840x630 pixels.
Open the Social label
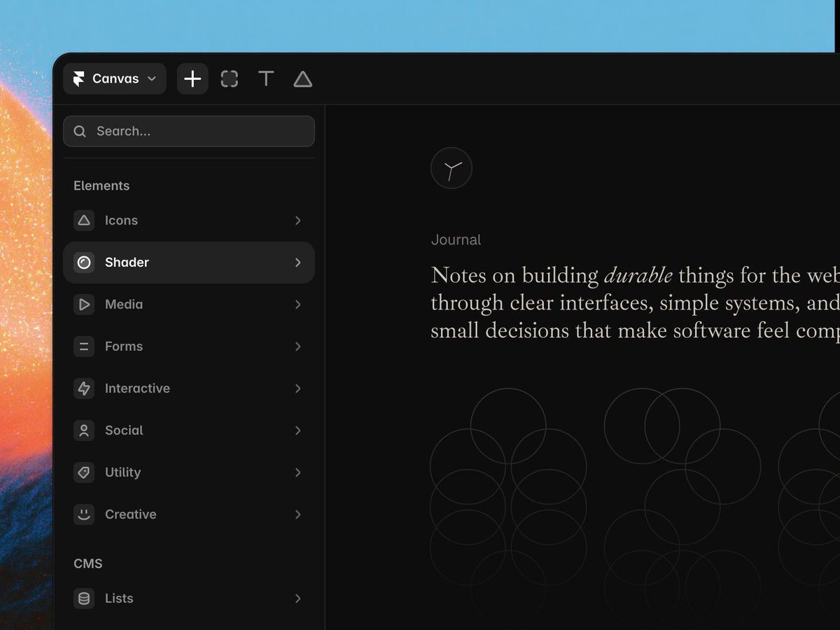[124, 430]
